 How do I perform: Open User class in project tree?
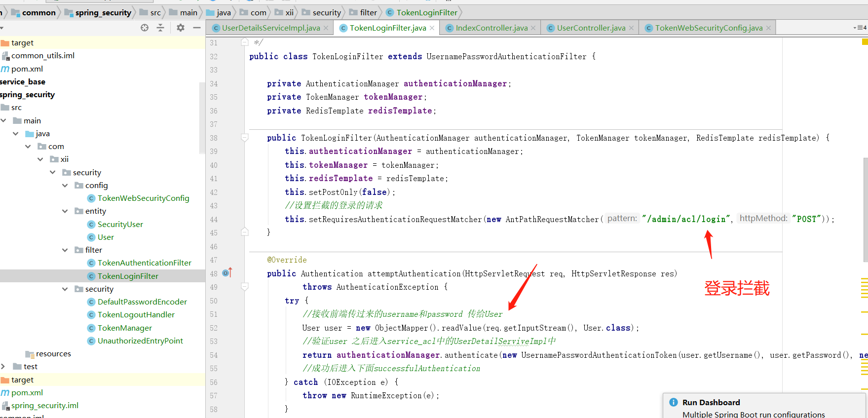tap(106, 237)
